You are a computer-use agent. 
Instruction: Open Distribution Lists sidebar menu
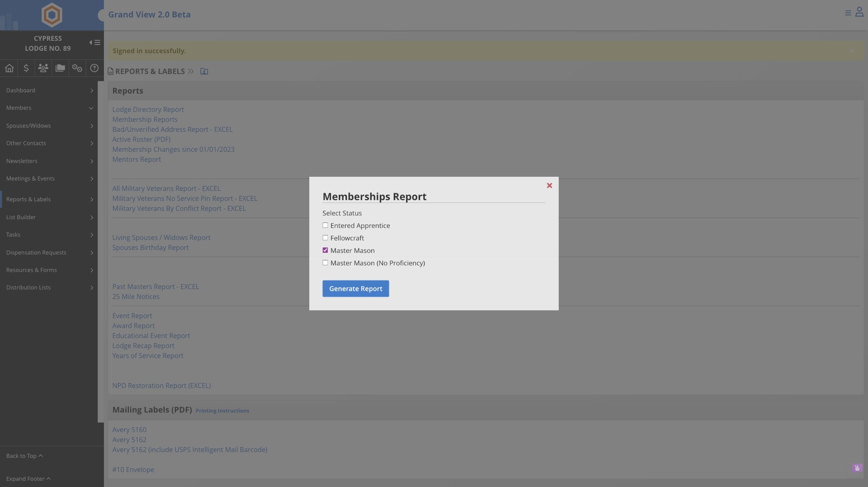coord(49,287)
